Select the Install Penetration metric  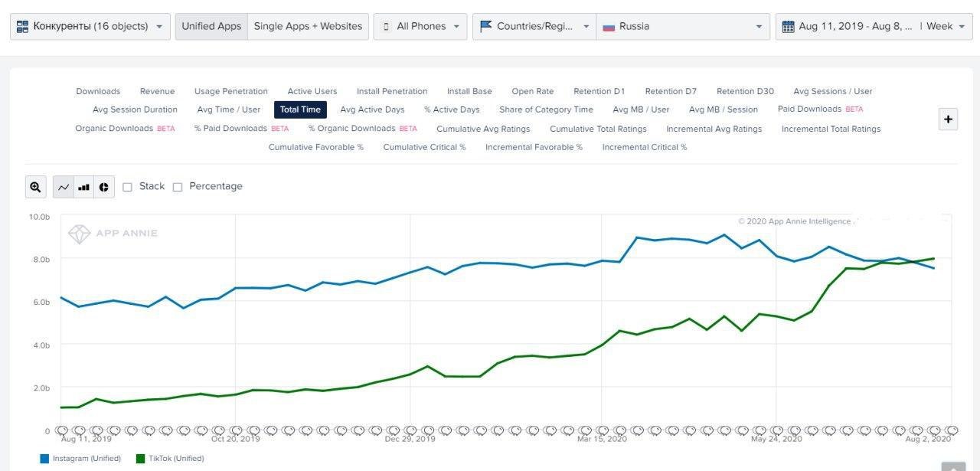point(392,91)
